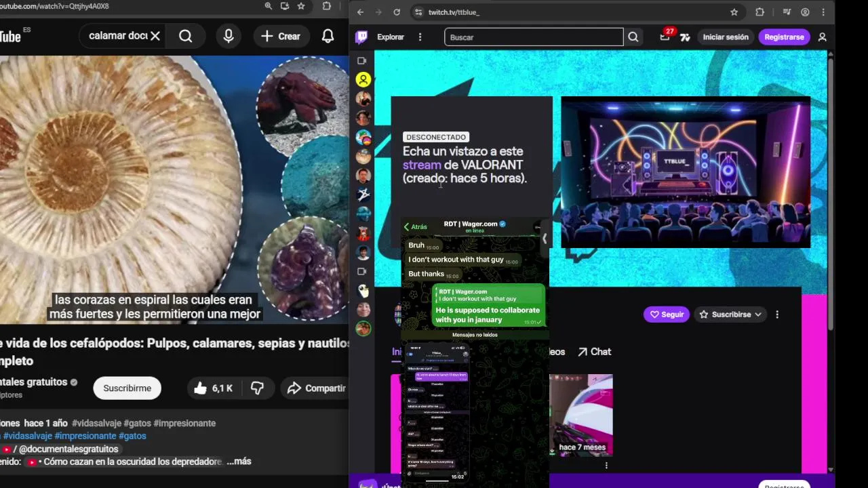This screenshot has height=488, width=868.
Task: Click YouTube search magnifier button
Action: (186, 36)
